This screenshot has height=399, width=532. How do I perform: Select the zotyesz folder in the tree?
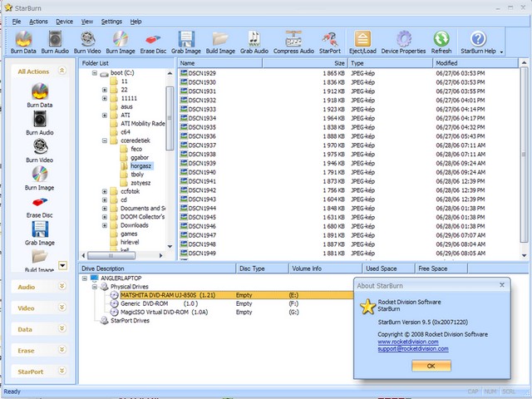(x=140, y=183)
